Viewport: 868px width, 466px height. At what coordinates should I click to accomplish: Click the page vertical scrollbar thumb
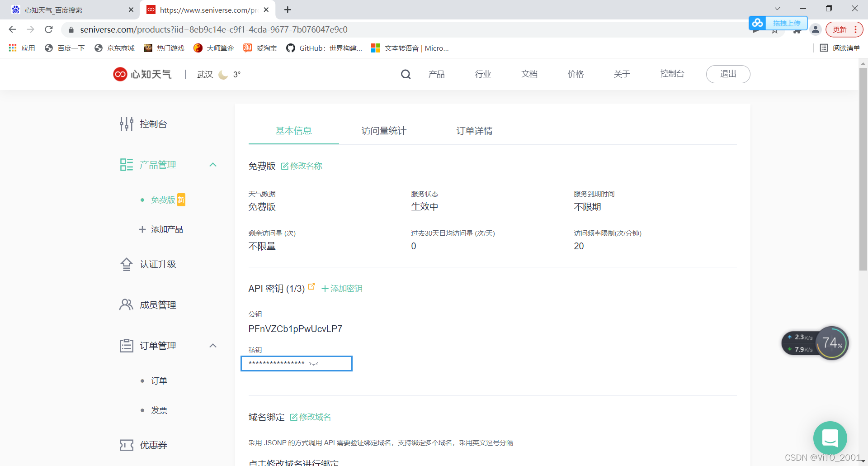[x=863, y=169]
